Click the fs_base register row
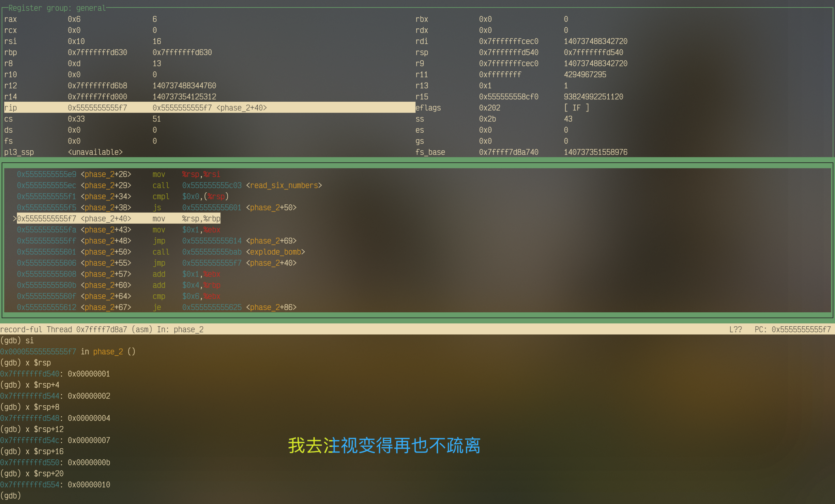Image resolution: width=835 pixels, height=504 pixels. click(x=430, y=153)
